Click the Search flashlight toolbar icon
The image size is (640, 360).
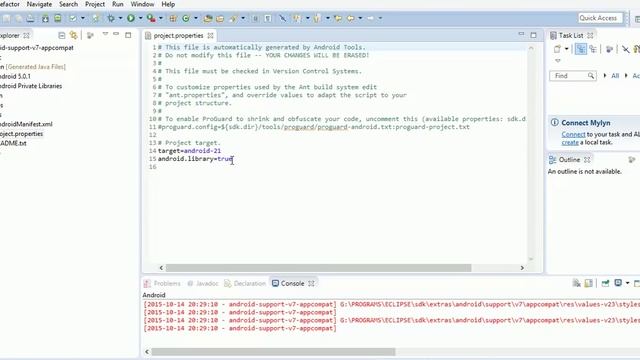tap(233, 18)
